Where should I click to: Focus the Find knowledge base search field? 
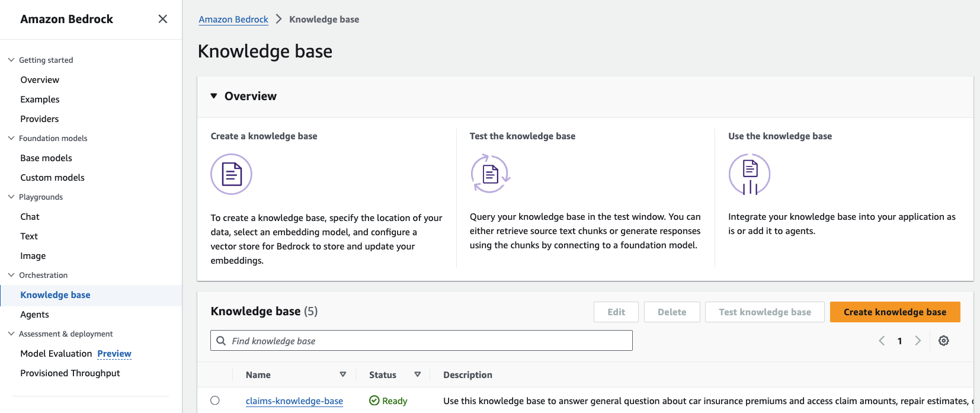click(421, 341)
